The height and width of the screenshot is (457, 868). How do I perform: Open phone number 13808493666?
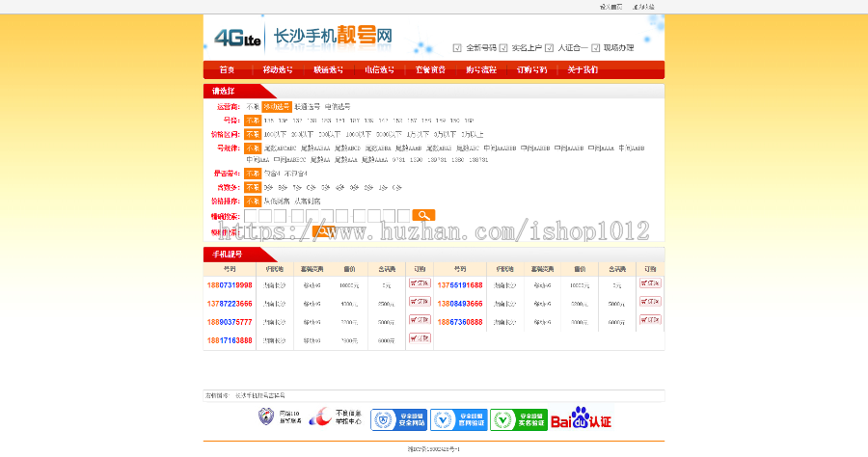pyautogui.click(x=460, y=304)
